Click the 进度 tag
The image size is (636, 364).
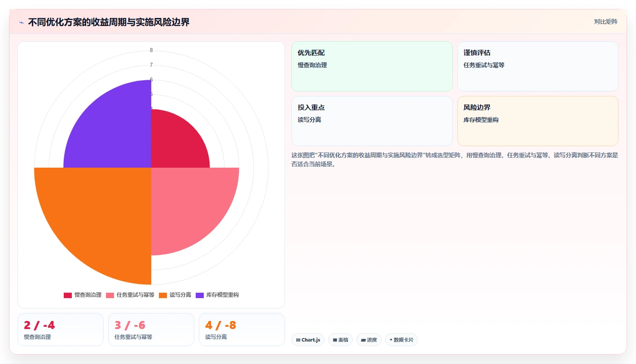(x=369, y=340)
